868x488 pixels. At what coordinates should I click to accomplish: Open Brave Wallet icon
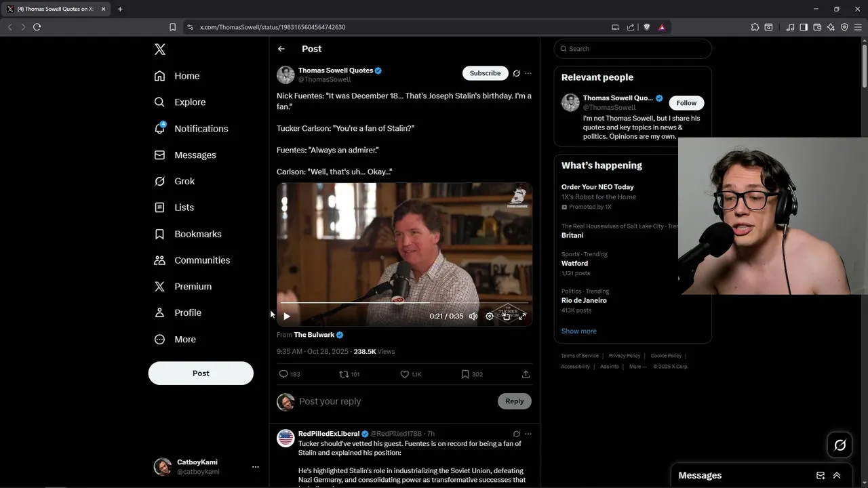point(817,27)
